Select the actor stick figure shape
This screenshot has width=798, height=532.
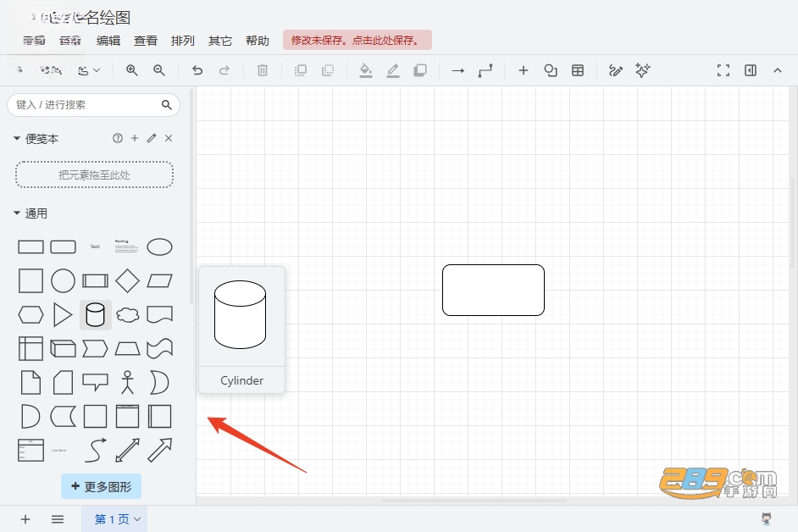(127, 382)
